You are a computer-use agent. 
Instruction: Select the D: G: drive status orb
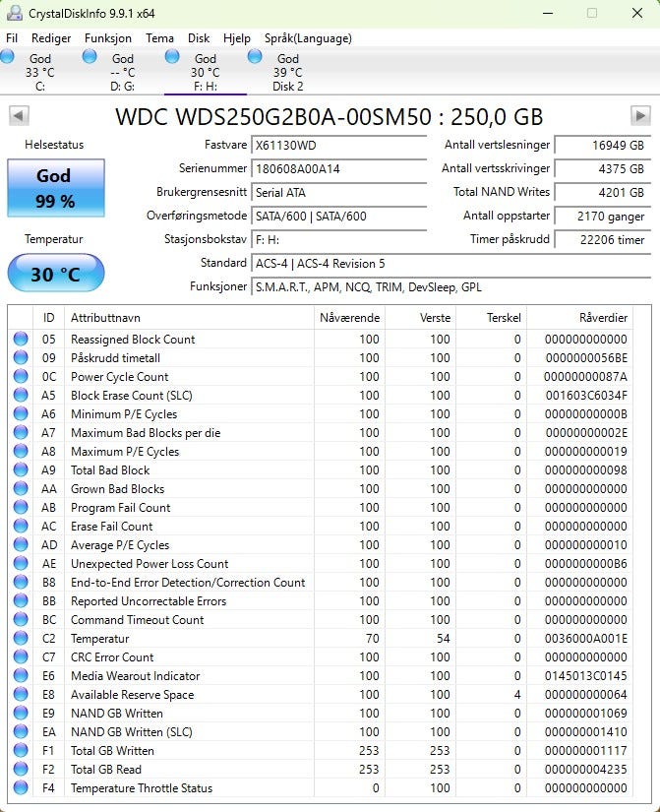coord(90,56)
